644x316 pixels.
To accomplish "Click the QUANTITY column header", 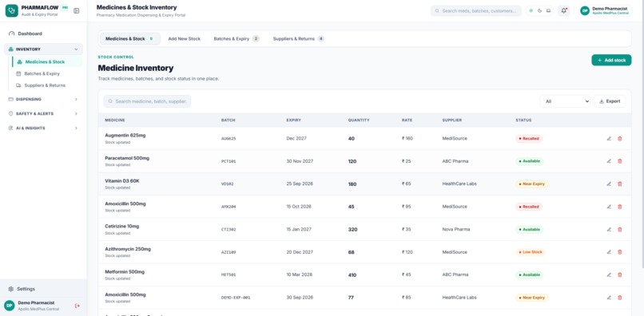I will pyautogui.click(x=359, y=120).
